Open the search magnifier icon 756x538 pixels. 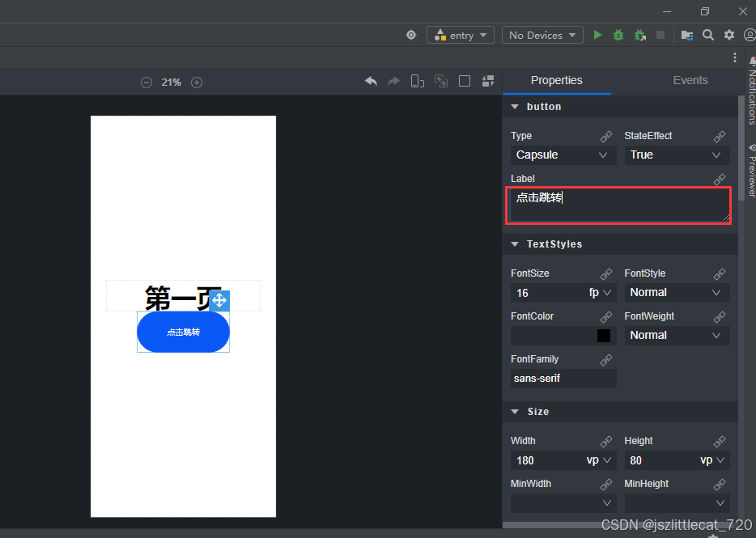[708, 35]
